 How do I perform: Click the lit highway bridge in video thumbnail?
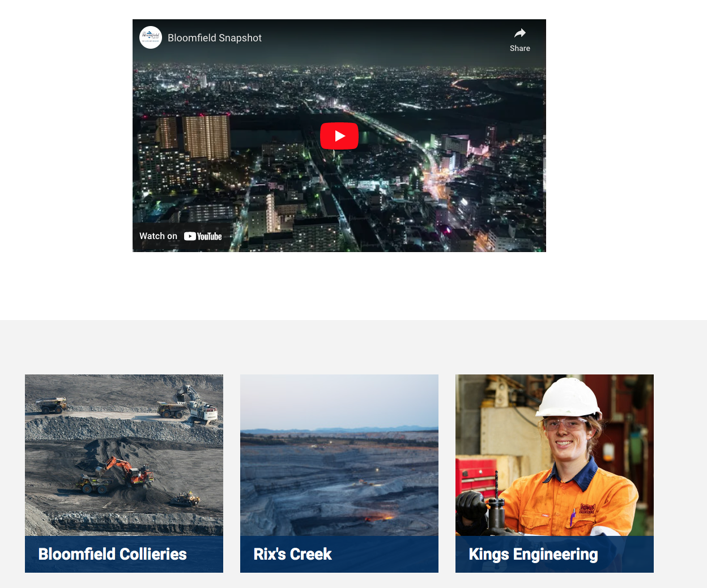point(391,131)
